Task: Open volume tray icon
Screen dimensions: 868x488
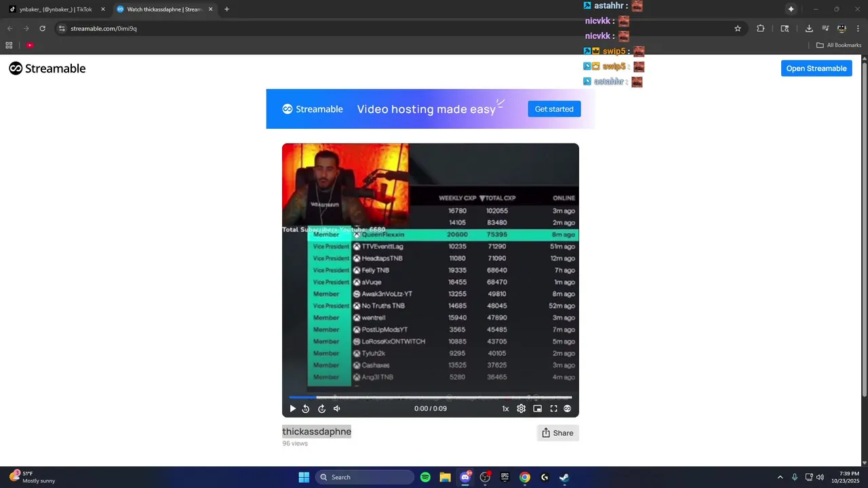Action: (x=821, y=477)
